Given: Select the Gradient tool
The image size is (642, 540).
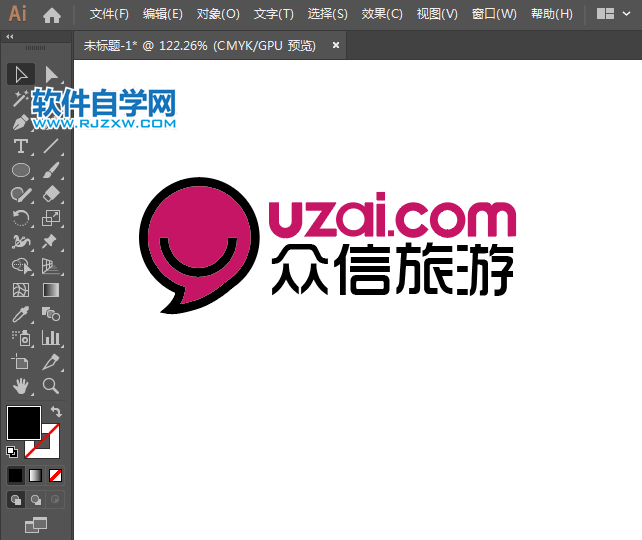Looking at the screenshot, I should 51,290.
